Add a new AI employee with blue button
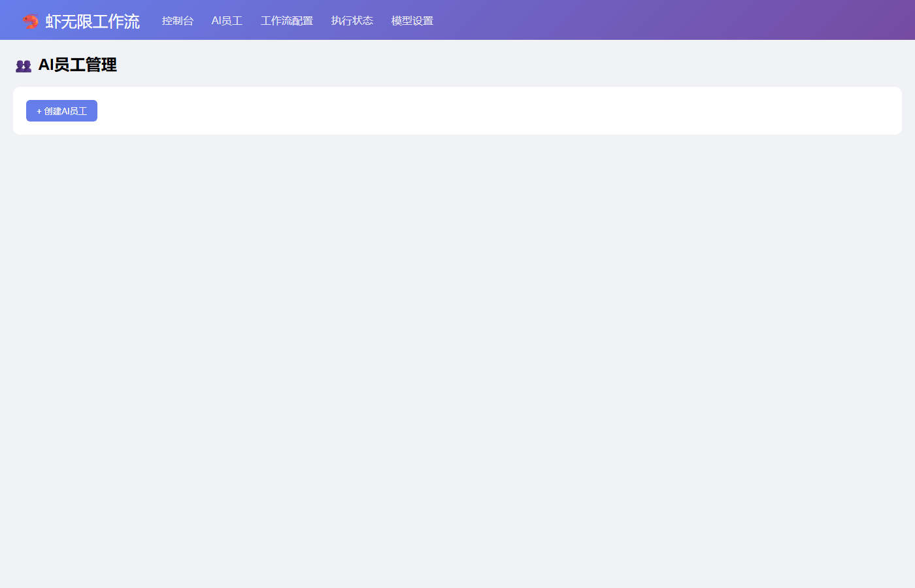Viewport: 915px width, 588px height. coord(62,111)
